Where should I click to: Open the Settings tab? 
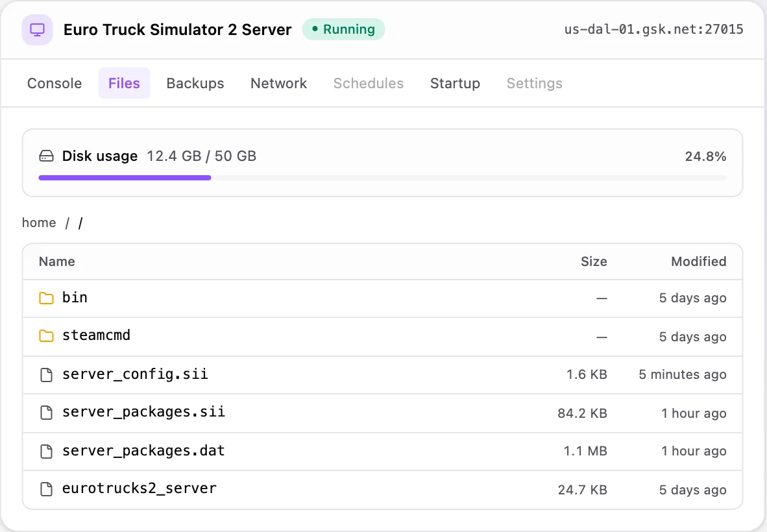534,83
